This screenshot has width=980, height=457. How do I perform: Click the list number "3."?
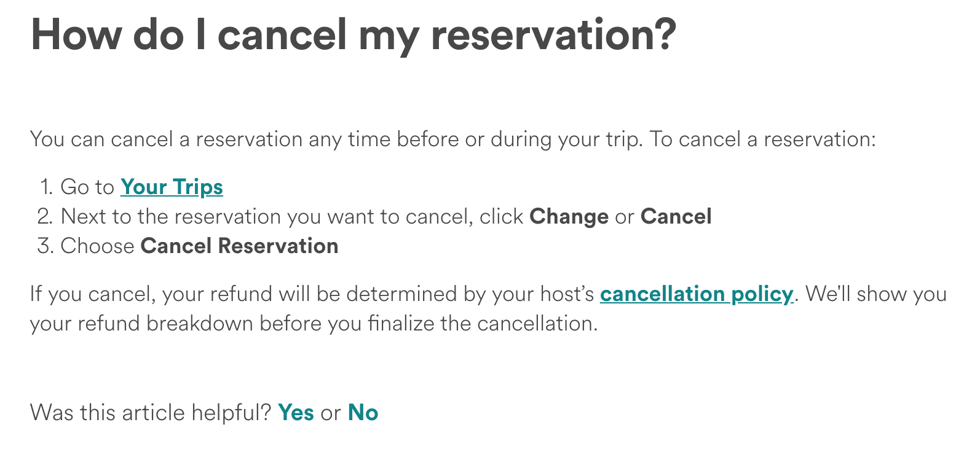(45, 246)
